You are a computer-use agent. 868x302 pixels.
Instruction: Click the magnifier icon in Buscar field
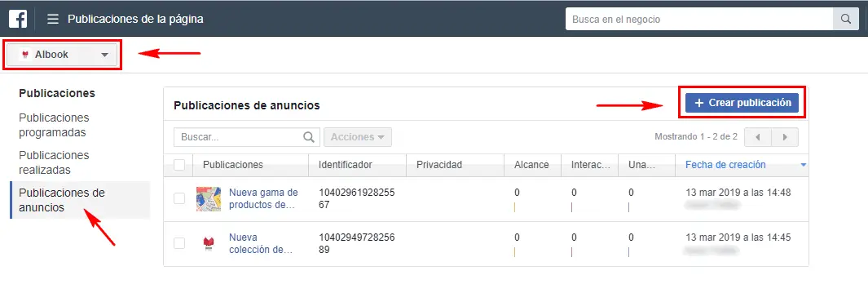tap(309, 137)
